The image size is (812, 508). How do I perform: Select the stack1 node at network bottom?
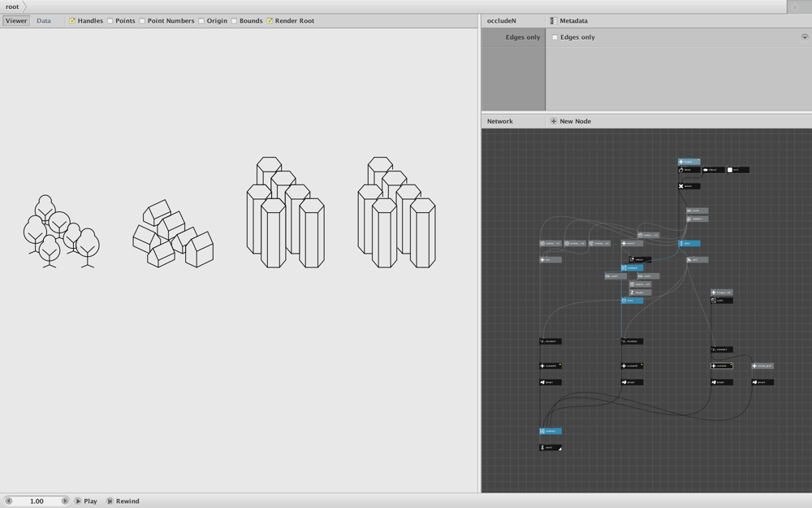coord(551,447)
